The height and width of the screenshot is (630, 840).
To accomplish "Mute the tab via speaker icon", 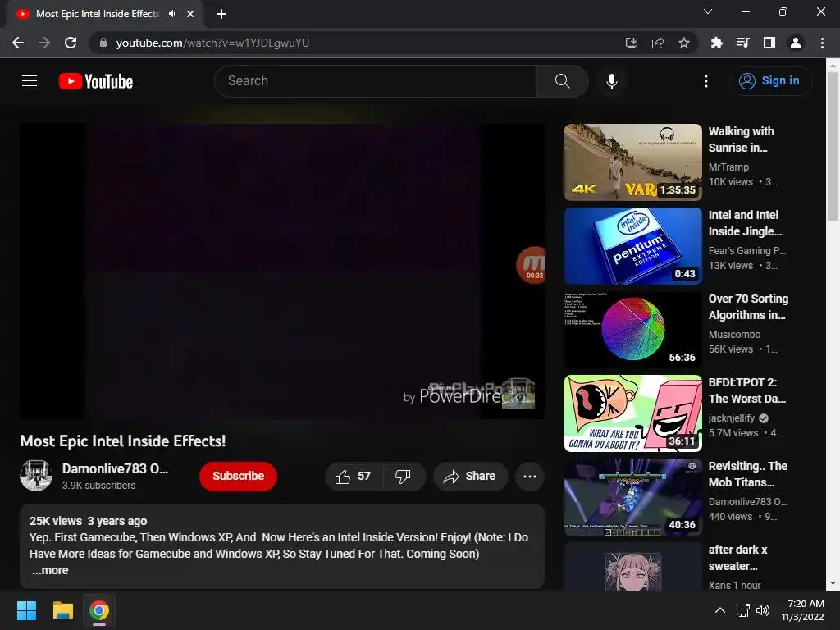I will tap(172, 14).
